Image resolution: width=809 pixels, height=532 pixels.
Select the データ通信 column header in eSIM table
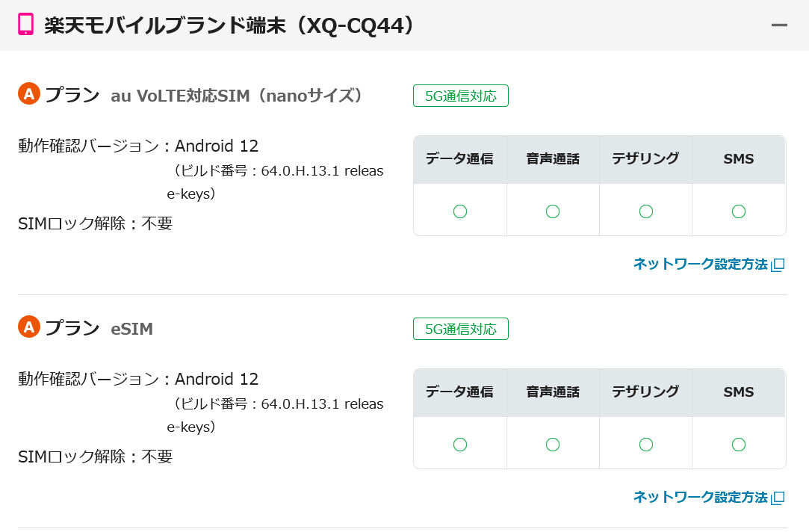459,392
